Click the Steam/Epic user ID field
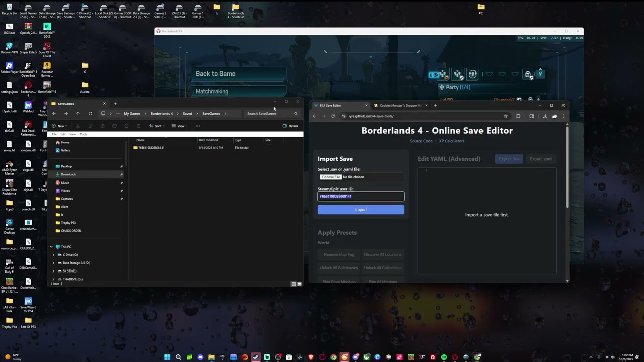 pos(361,196)
